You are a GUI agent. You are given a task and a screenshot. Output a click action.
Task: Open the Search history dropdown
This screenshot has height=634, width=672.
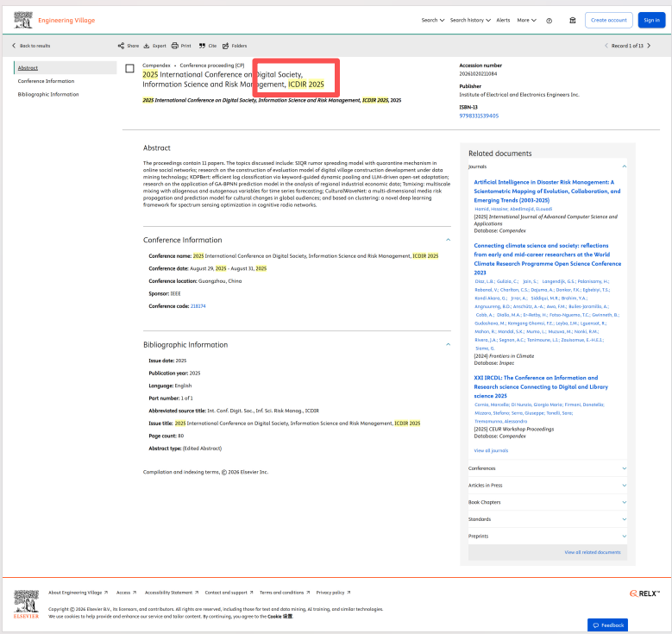tap(470, 20)
